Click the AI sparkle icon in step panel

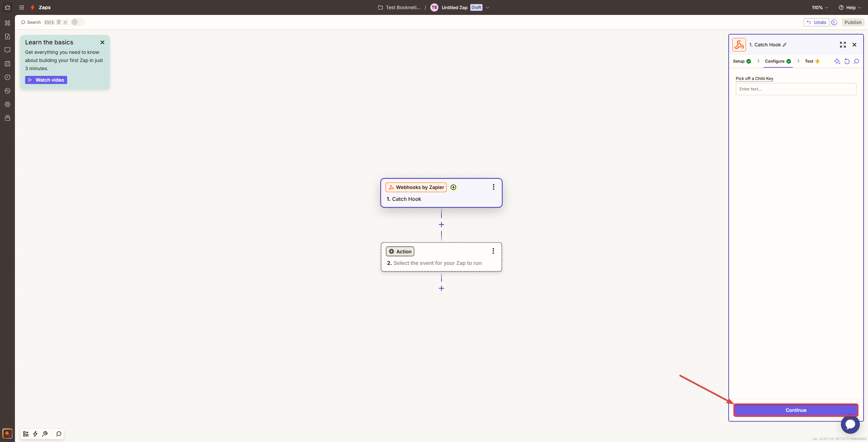tap(837, 61)
